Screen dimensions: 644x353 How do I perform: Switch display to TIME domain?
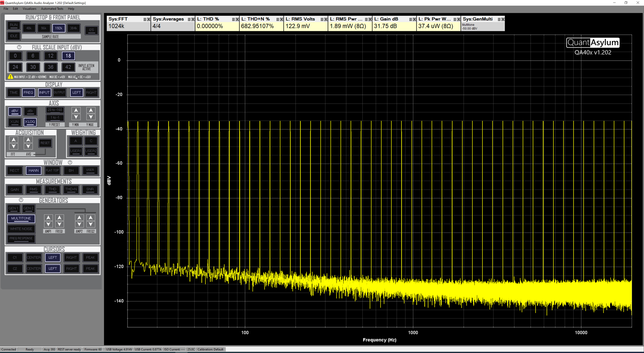pyautogui.click(x=14, y=93)
